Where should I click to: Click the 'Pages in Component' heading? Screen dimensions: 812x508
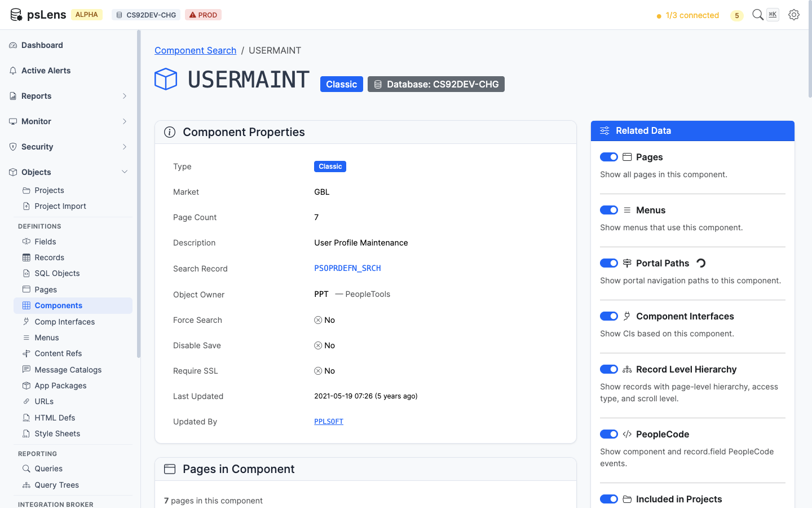tap(239, 469)
